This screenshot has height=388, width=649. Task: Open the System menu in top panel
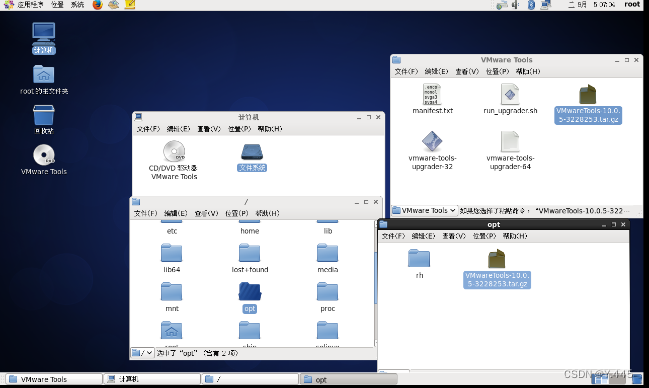point(77,5)
